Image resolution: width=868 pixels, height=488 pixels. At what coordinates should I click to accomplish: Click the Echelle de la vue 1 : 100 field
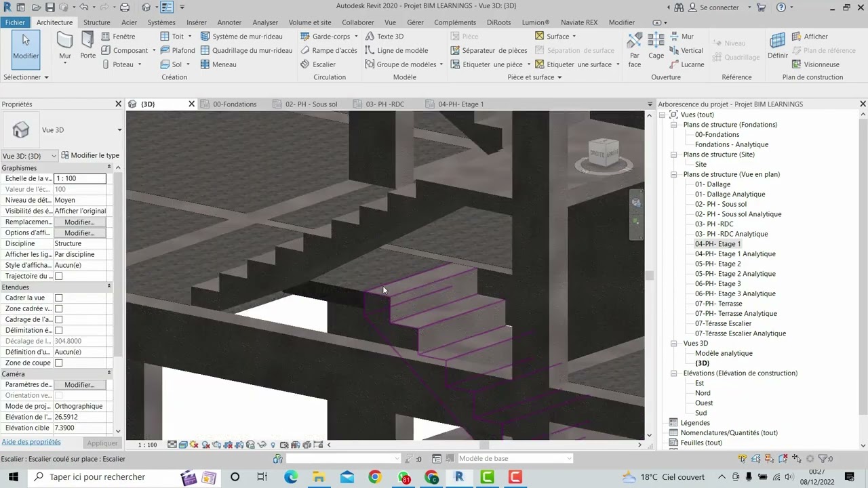pos(80,178)
